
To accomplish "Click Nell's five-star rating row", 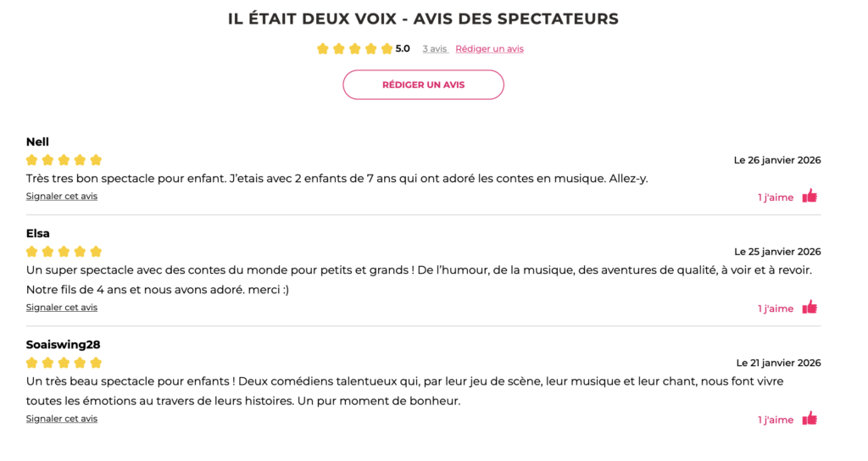I will click(64, 160).
